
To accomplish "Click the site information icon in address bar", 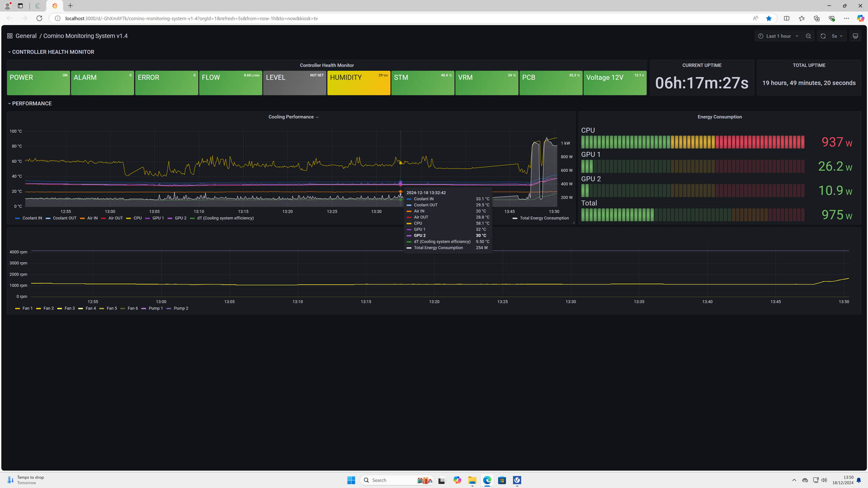I will tap(57, 19).
